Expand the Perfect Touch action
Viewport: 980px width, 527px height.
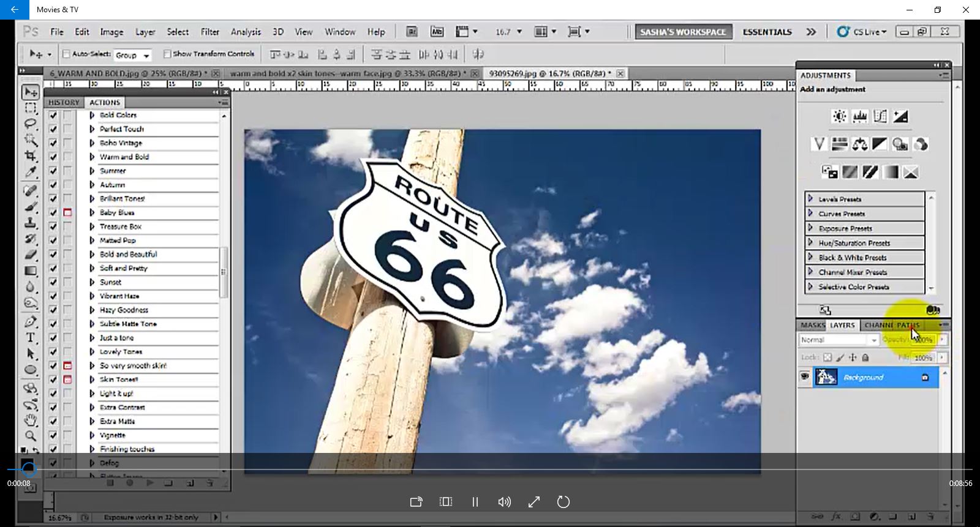click(92, 129)
